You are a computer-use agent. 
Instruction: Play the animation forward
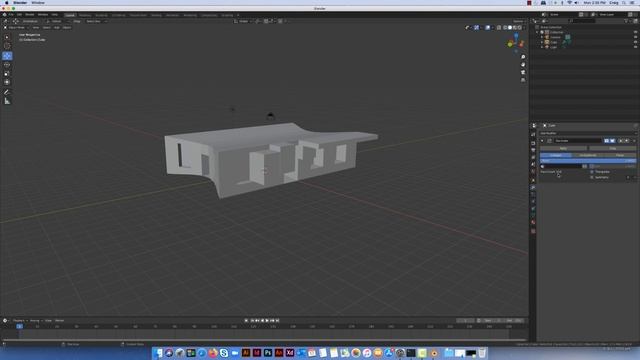coord(267,320)
